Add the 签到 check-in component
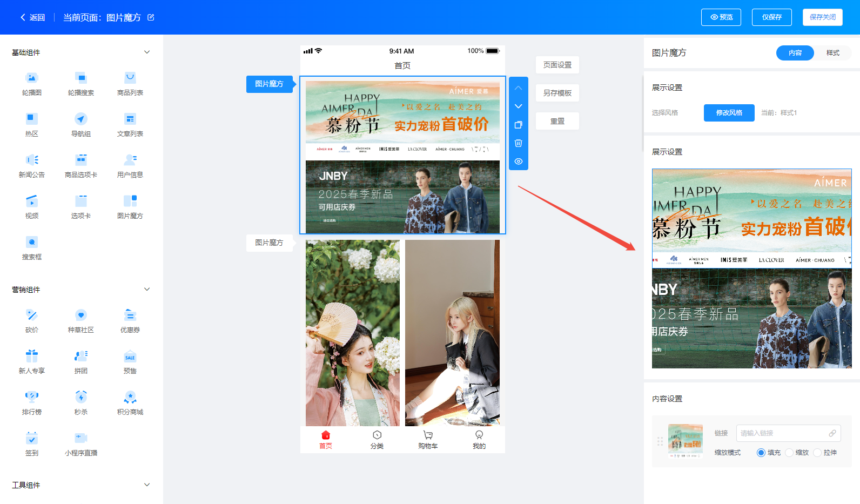860x504 pixels. [32, 445]
